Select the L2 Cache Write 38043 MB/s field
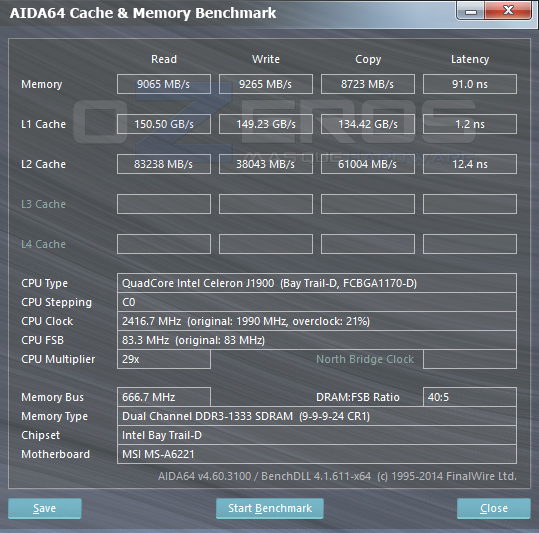This screenshot has width=539, height=533. (x=266, y=164)
